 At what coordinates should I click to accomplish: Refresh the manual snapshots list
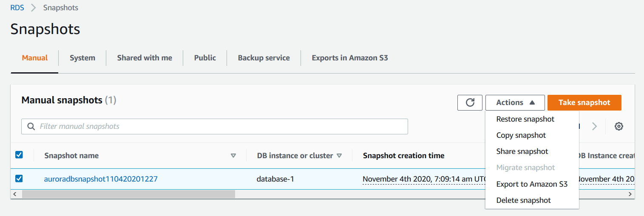(470, 102)
